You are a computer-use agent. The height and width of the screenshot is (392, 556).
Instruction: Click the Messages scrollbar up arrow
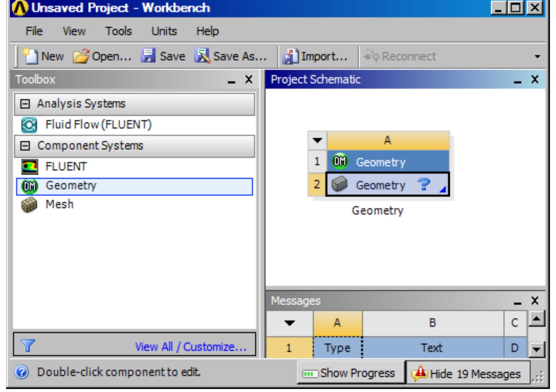pyautogui.click(x=536, y=319)
